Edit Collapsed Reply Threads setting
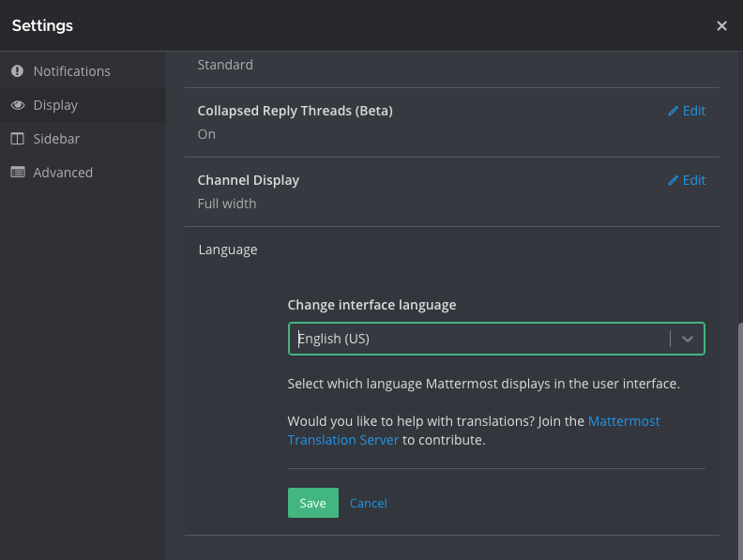 coord(687,111)
